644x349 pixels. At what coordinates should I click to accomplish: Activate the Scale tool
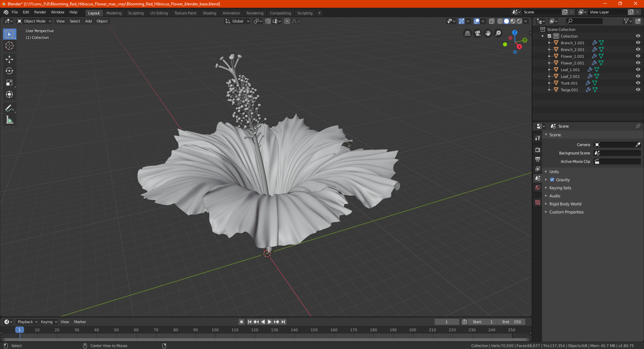click(9, 83)
